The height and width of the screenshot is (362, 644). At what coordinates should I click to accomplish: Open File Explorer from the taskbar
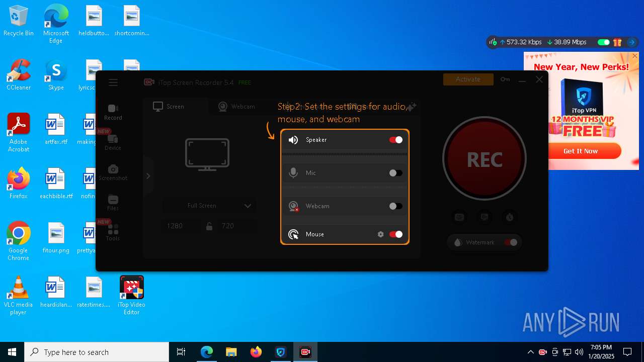click(x=231, y=352)
